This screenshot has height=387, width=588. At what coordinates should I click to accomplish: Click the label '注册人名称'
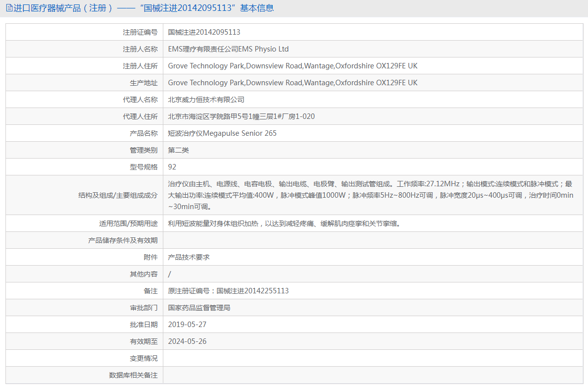[140, 49]
